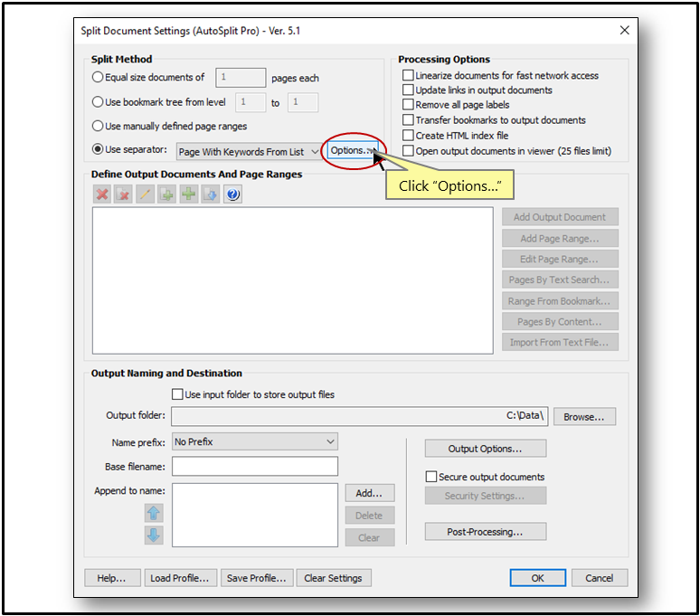Expand the Name prefix dropdown
This screenshot has height=616, width=700.
click(x=255, y=441)
